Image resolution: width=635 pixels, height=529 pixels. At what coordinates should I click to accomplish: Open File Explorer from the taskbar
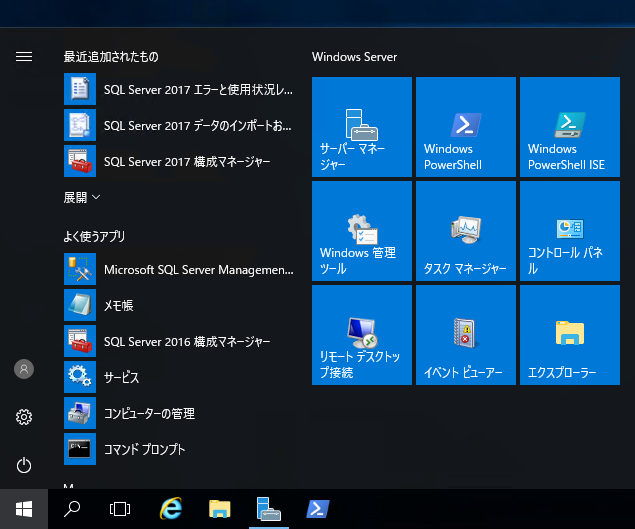tap(219, 509)
